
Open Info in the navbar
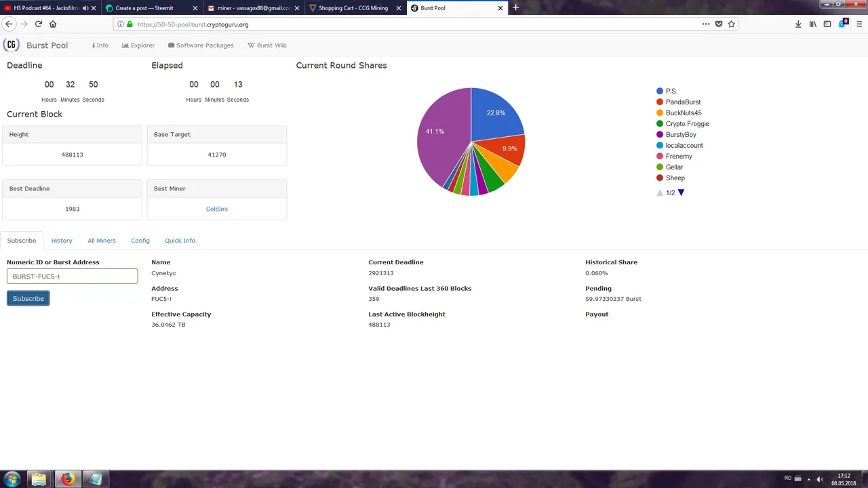point(100,45)
